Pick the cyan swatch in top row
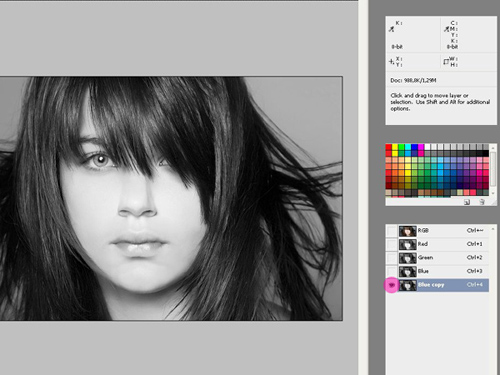500x375 pixels. point(408,147)
